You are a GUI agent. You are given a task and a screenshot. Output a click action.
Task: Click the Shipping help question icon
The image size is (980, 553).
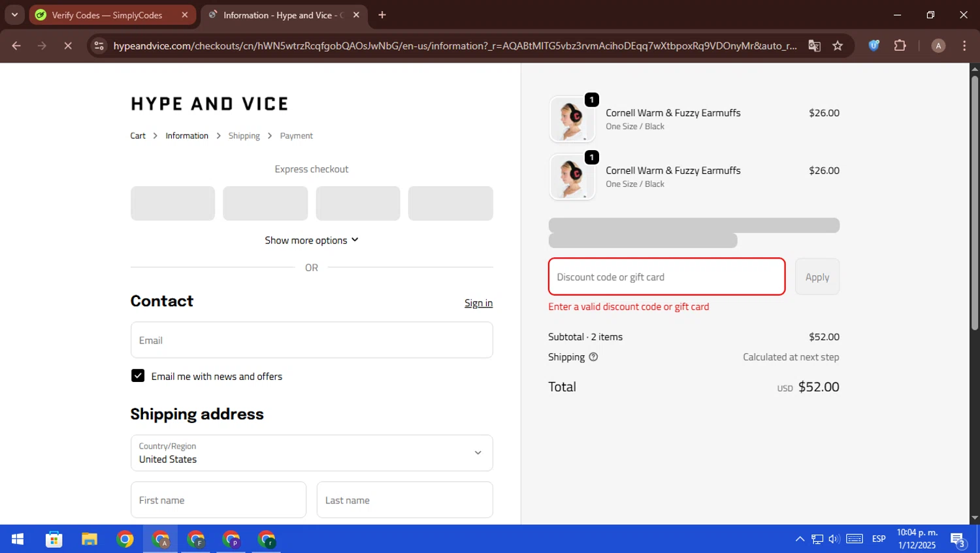click(x=593, y=357)
